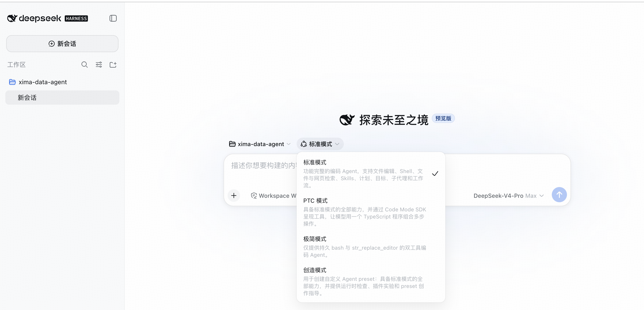Click the Workspace permission shield item
The width and height of the screenshot is (644, 310).
273,196
